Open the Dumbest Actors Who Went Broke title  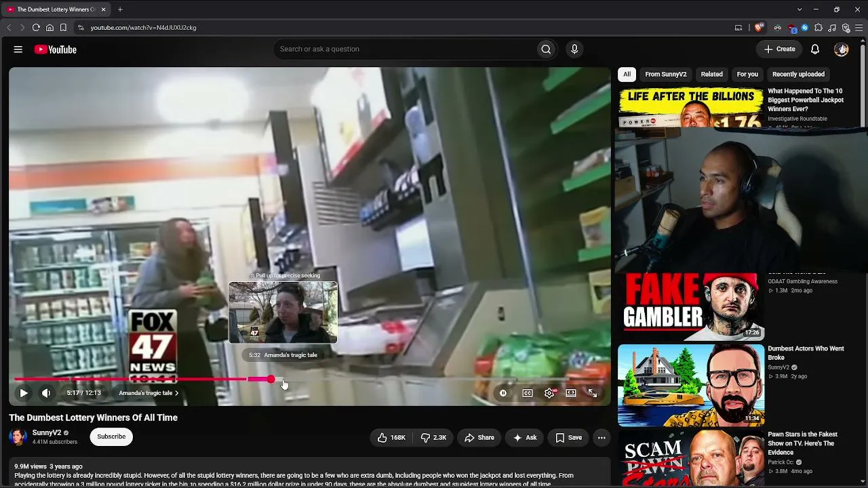click(x=806, y=353)
